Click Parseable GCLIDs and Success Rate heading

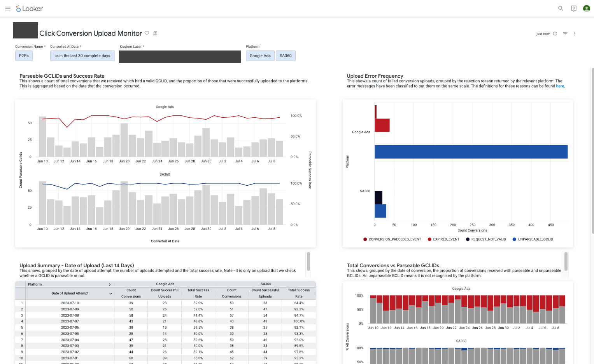click(x=62, y=76)
